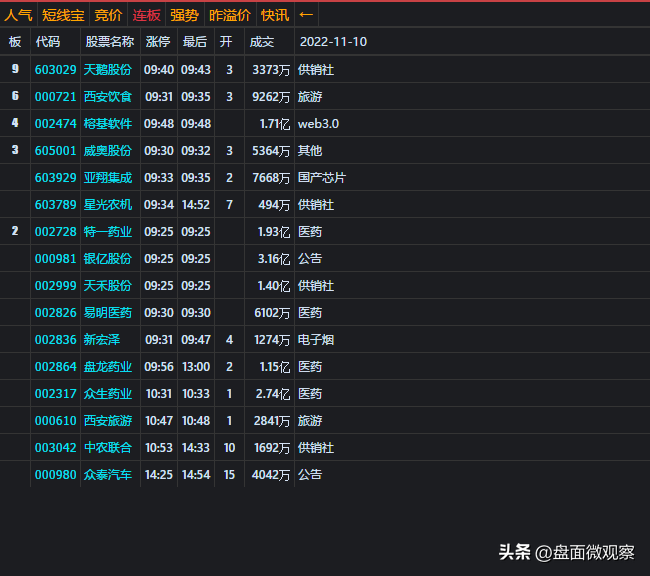Viewport: 650px width, 576px height.
Task: Select stock code 002728
Action: 56,231
